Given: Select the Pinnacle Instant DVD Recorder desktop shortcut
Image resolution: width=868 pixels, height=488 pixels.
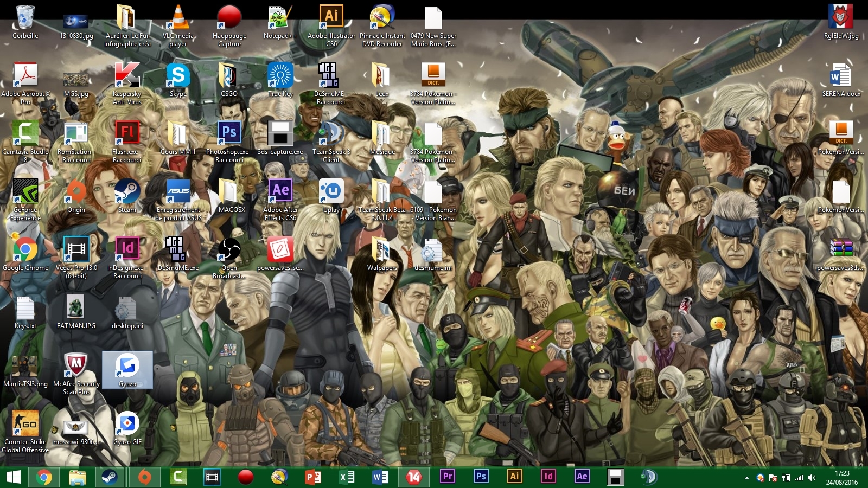Looking at the screenshot, I should tap(382, 25).
